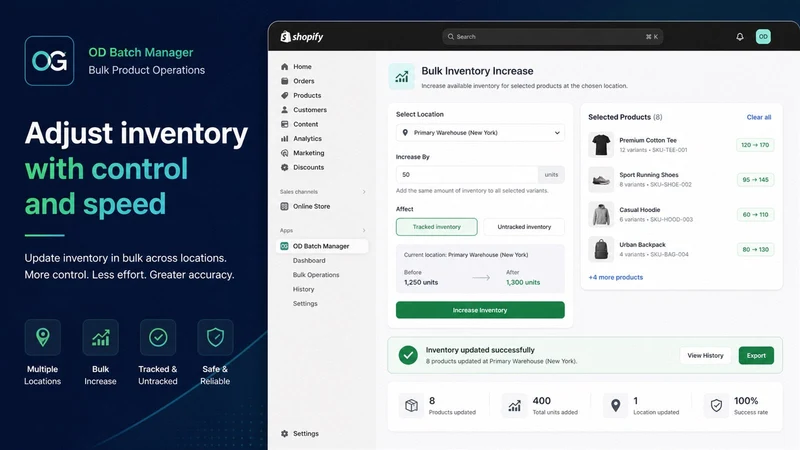Click the Content icon in sidebar
Viewport: 800px width, 450px height.
285,124
